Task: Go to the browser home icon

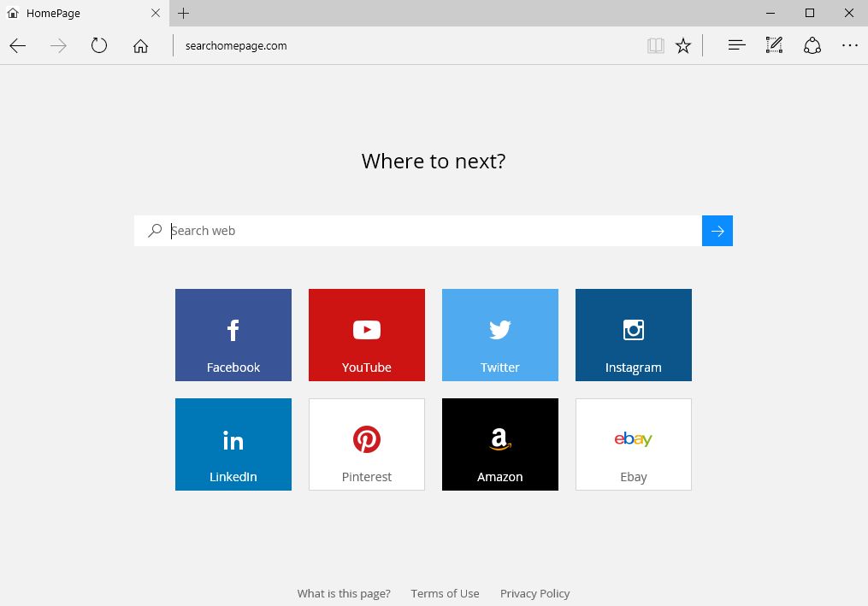Action: (140, 46)
